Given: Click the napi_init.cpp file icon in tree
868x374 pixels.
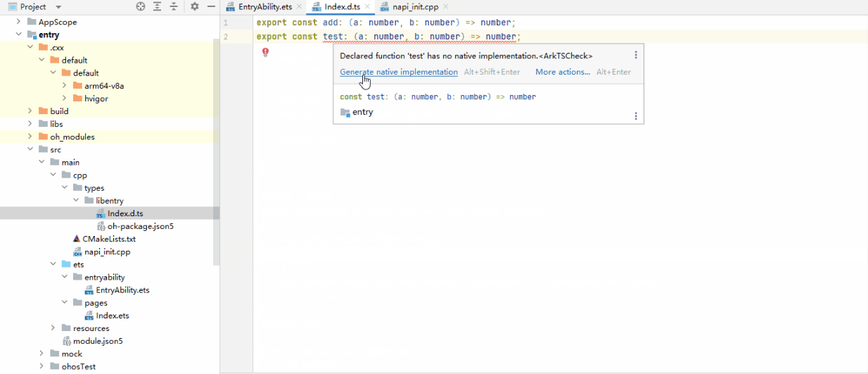Looking at the screenshot, I should pos(78,251).
